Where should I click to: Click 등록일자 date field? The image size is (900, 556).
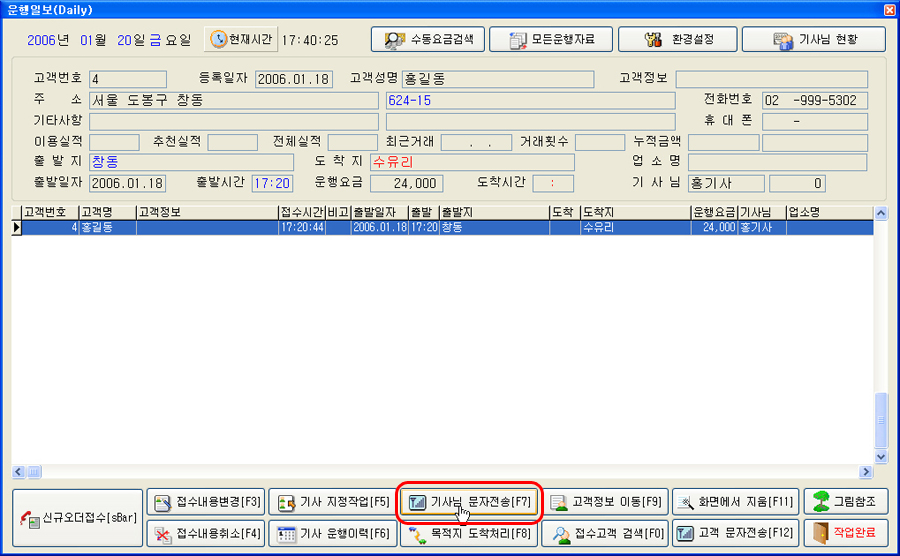[294, 79]
